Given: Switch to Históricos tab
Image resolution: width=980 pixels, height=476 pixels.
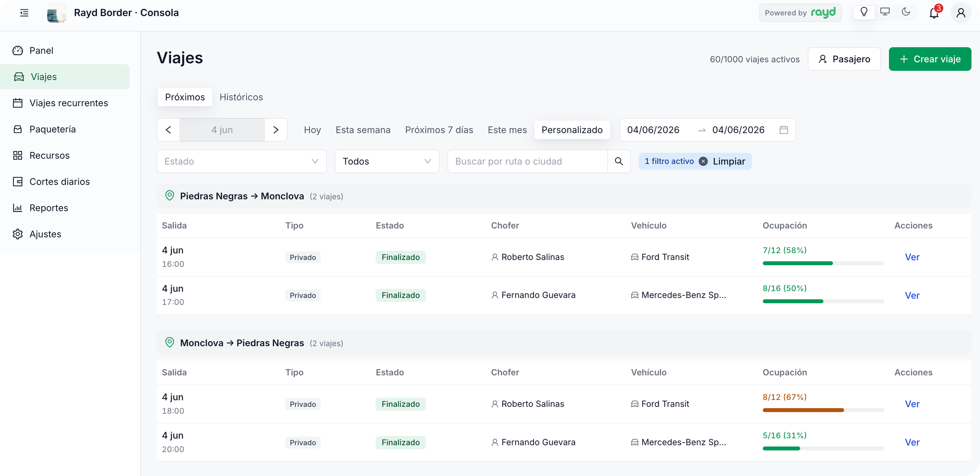Looking at the screenshot, I should click(x=241, y=97).
